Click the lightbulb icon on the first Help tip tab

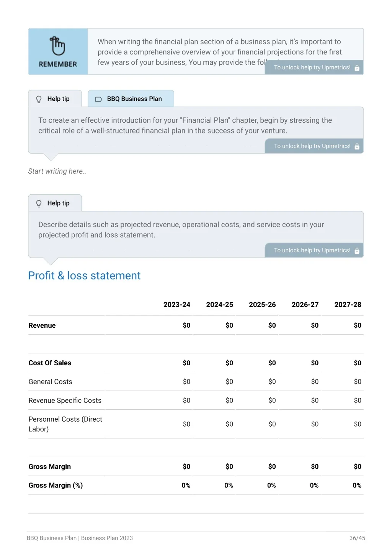click(x=39, y=99)
